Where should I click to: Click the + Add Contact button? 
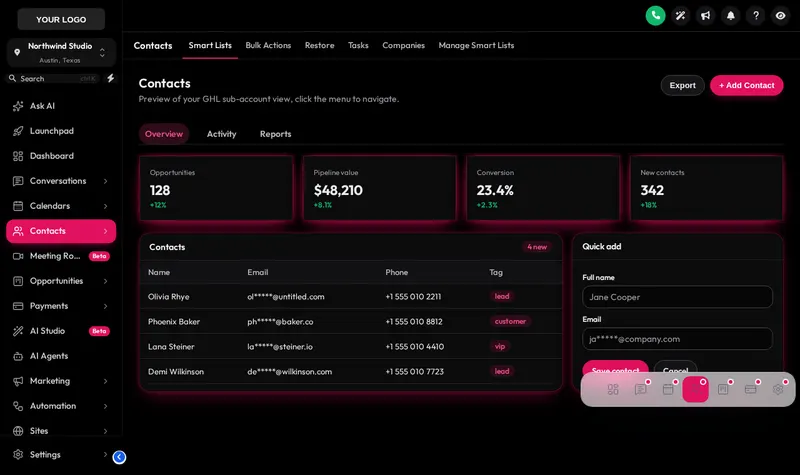click(x=746, y=85)
